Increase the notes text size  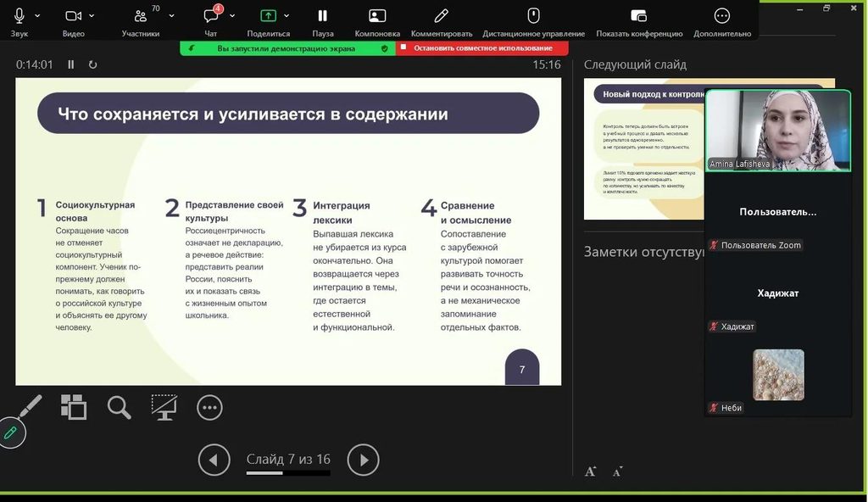(x=590, y=471)
